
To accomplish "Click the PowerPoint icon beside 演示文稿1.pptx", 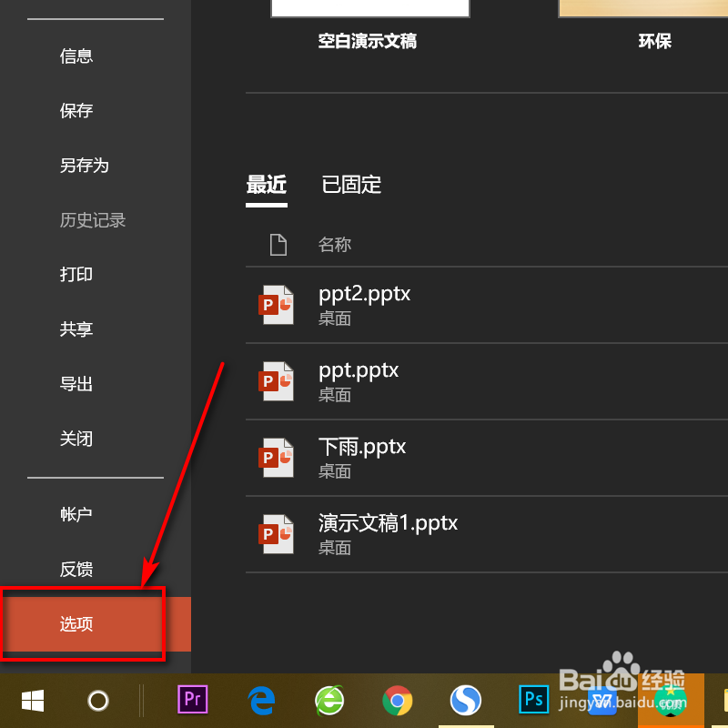I will (276, 534).
